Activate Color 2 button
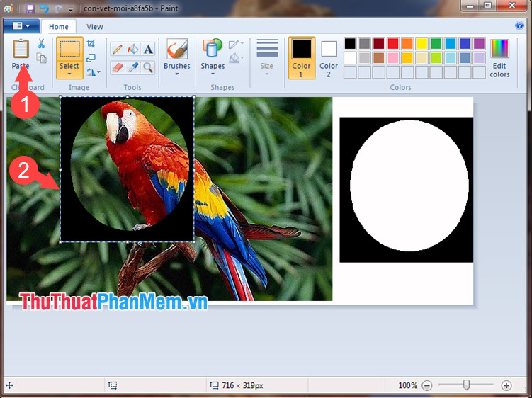 pyautogui.click(x=329, y=58)
